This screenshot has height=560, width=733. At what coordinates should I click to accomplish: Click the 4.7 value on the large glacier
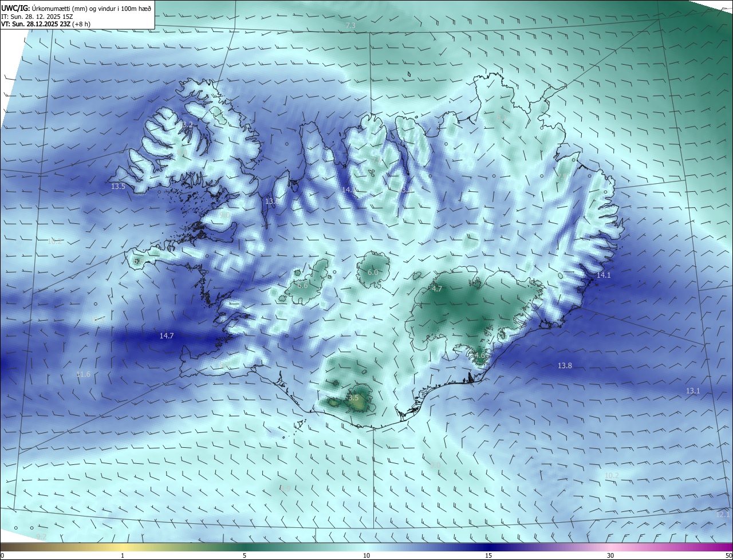[437, 289]
